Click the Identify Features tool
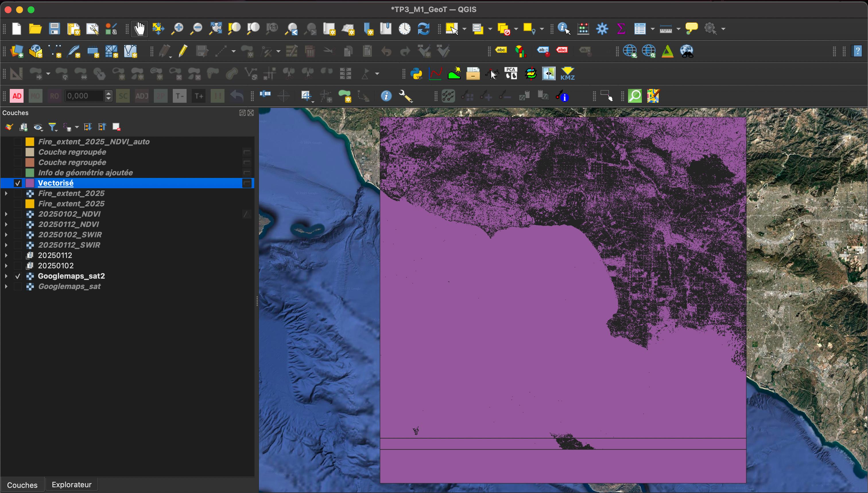The image size is (868, 493). pyautogui.click(x=563, y=29)
